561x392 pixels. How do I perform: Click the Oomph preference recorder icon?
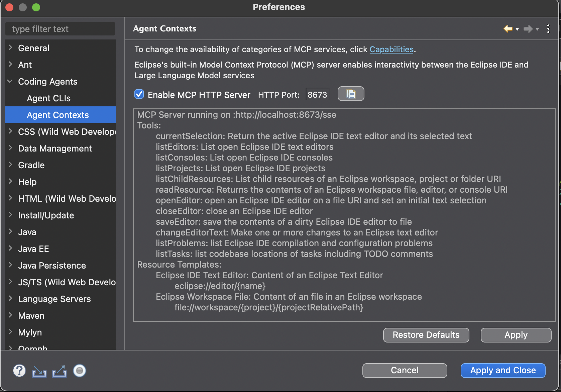80,371
